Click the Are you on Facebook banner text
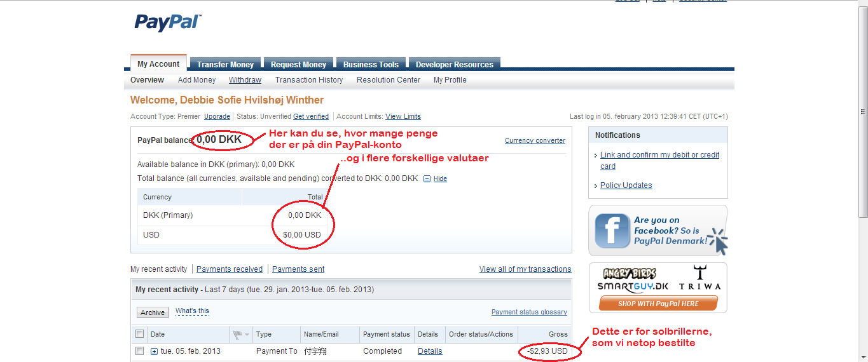Viewport: 868px width, 362px height. tap(670, 231)
